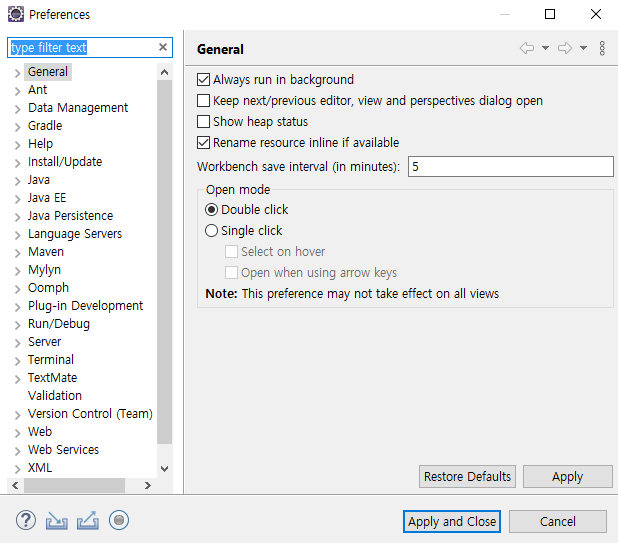Viewport: 618px width, 543px height.
Task: Select Java EE in the preferences tree
Action: point(47,198)
